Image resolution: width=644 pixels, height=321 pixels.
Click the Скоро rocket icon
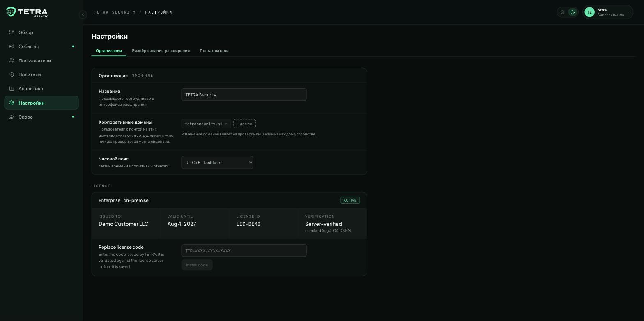click(x=12, y=117)
